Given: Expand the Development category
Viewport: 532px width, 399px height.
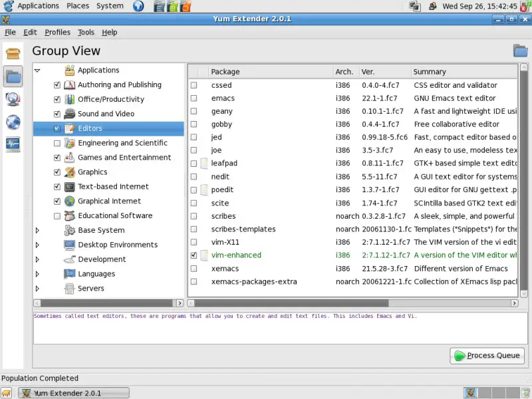Looking at the screenshot, I should click(37, 259).
